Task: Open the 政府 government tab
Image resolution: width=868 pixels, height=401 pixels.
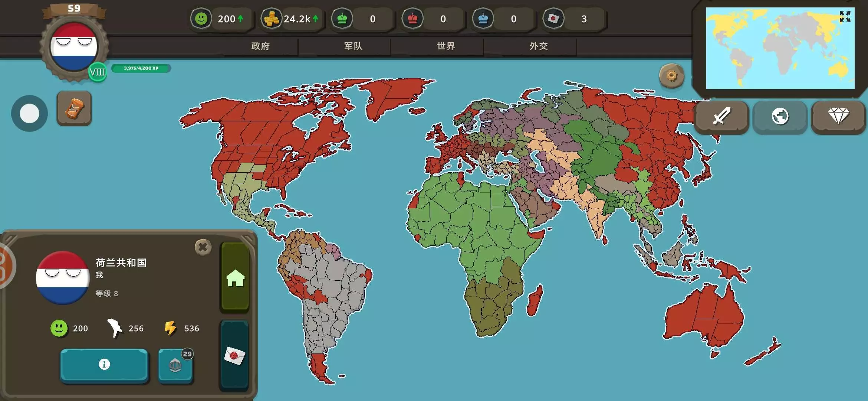Action: [260, 46]
